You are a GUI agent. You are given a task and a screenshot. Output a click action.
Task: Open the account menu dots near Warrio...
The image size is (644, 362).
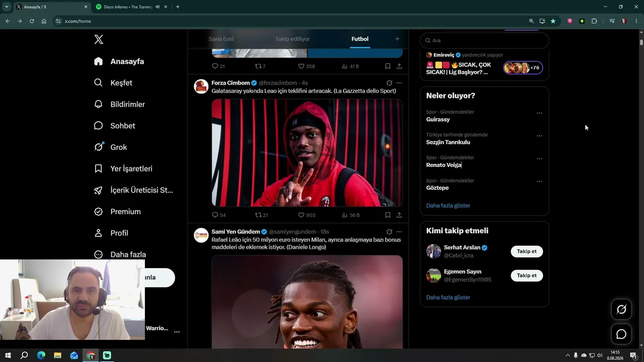point(177,332)
